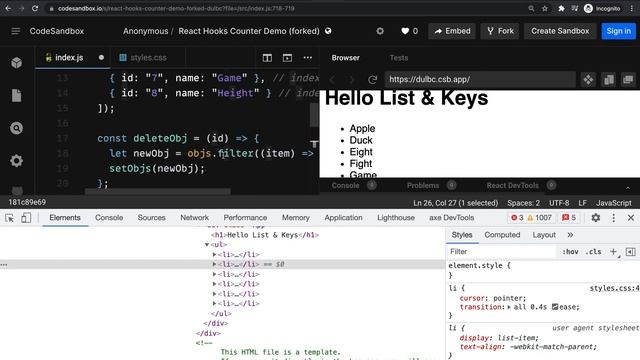Click the Create Sandbox button
The image size is (640, 360).
pos(560,31)
